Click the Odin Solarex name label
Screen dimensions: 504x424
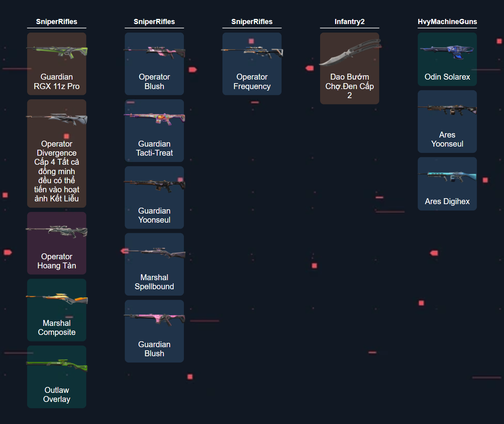447,77
